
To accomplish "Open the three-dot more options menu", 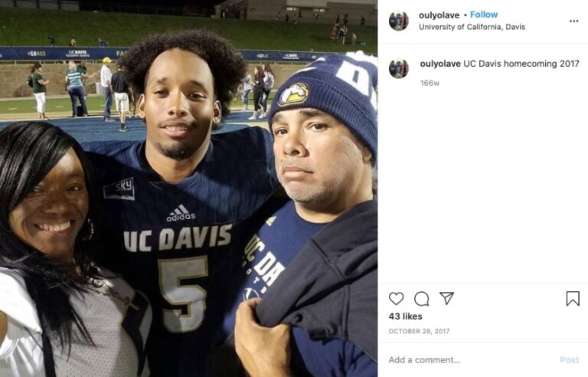I will click(x=573, y=21).
